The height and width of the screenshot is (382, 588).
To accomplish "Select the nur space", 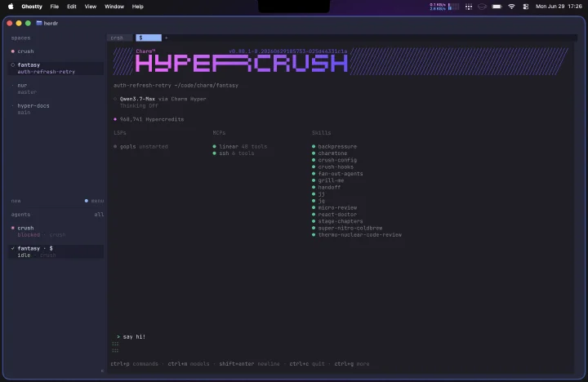I will tap(56, 88).
